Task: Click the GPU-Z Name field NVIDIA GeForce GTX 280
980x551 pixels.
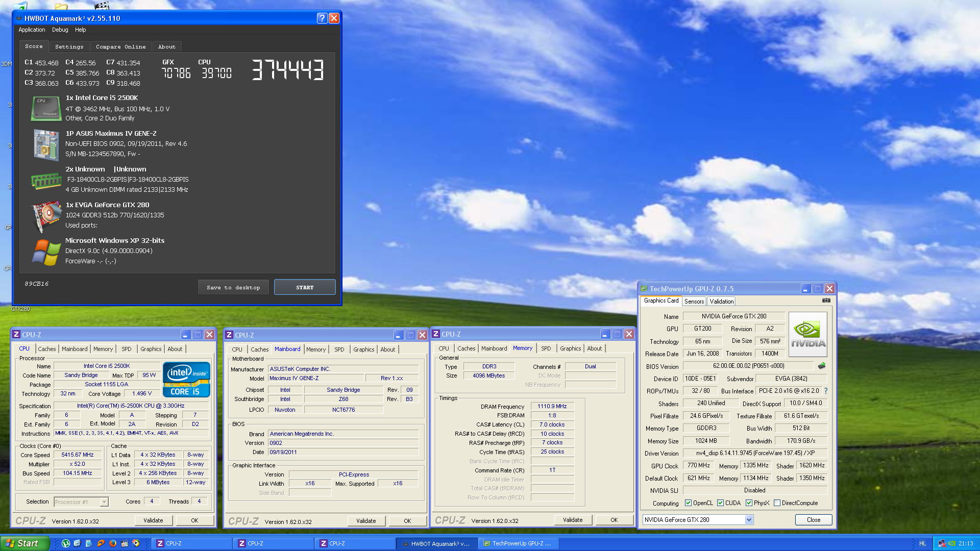Action: 734,316
